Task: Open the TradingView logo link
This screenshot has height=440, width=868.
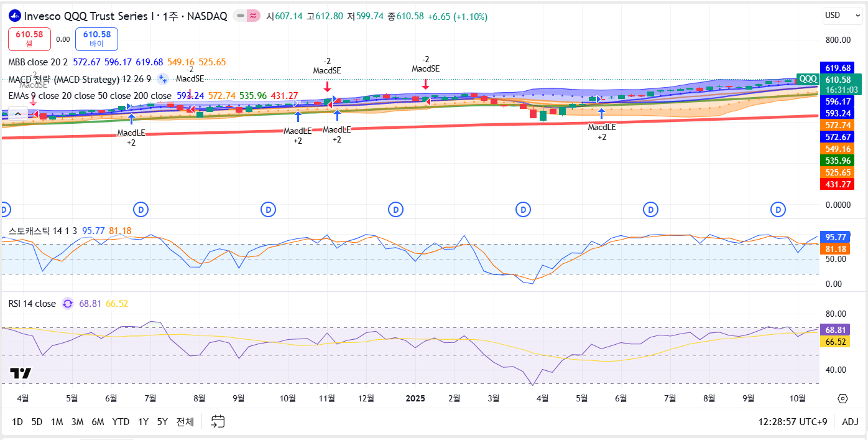Action: click(x=21, y=373)
